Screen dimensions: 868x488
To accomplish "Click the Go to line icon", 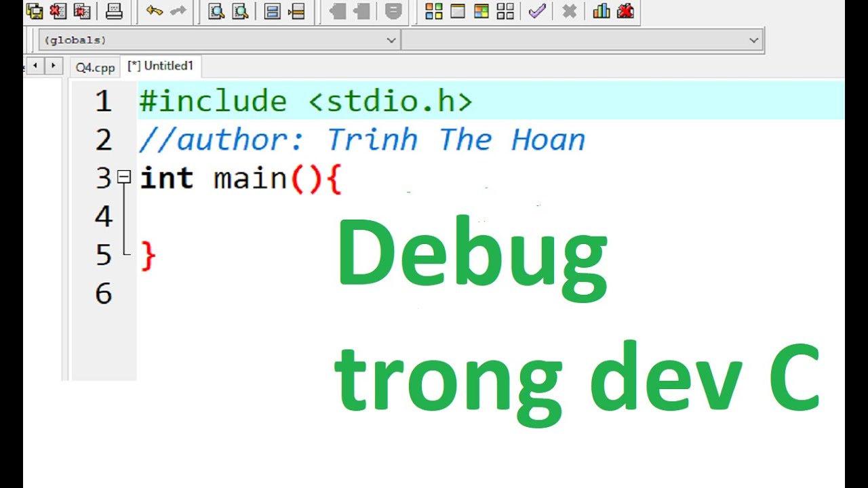I will [296, 11].
